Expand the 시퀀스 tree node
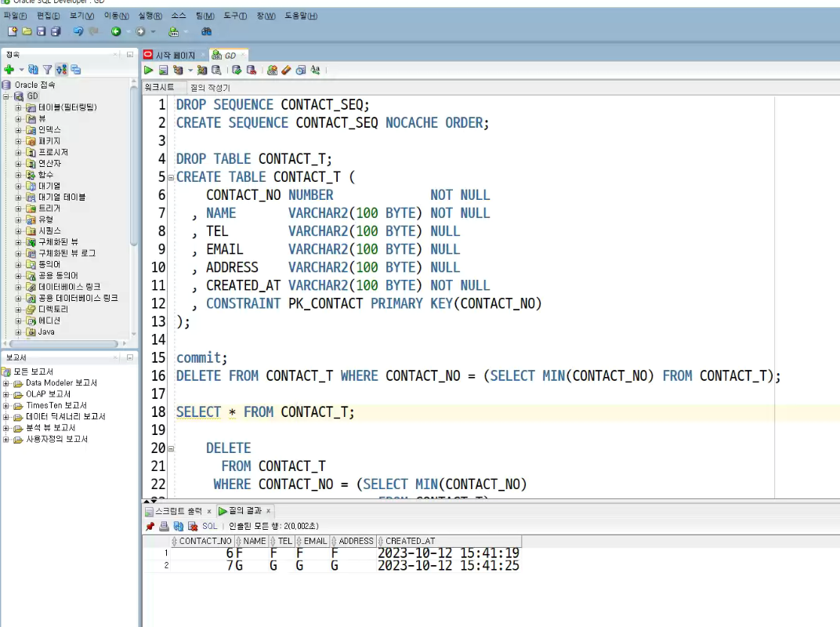This screenshot has height=627, width=840. pos(18,231)
